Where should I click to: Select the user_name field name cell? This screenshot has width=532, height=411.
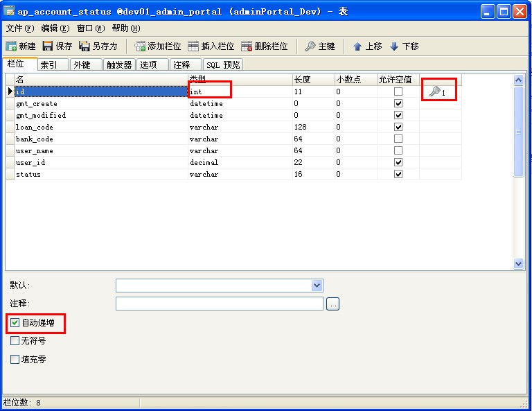pyautogui.click(x=101, y=150)
